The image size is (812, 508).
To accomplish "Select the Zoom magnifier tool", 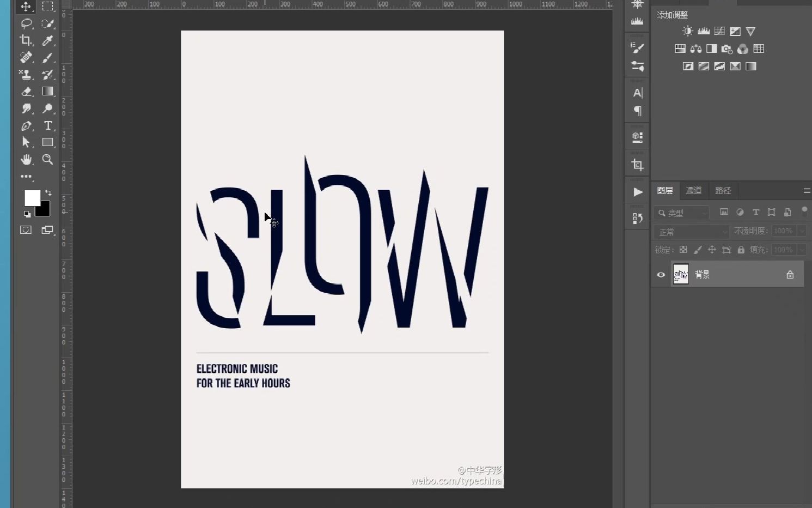I will point(48,160).
